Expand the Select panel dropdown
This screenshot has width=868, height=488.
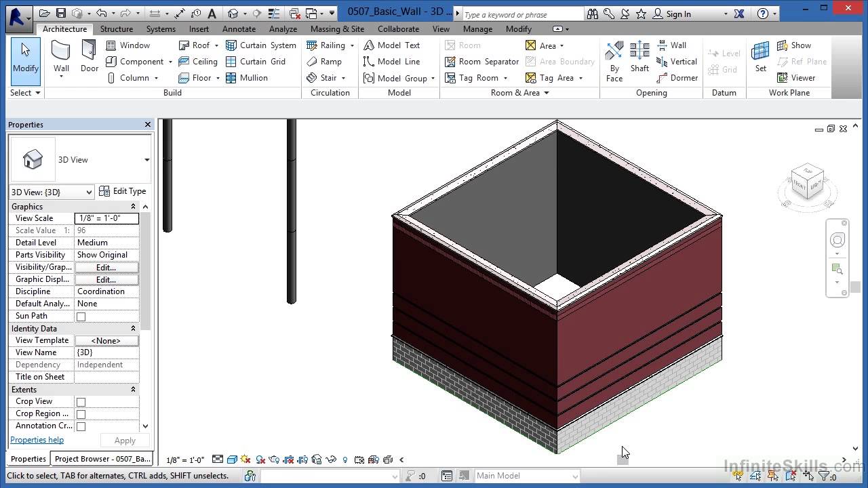pos(26,93)
